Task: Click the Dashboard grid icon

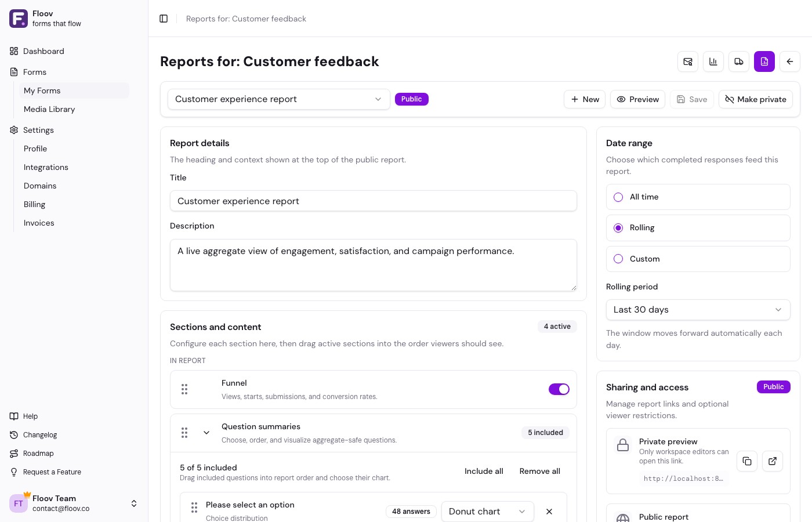Action: click(x=14, y=51)
